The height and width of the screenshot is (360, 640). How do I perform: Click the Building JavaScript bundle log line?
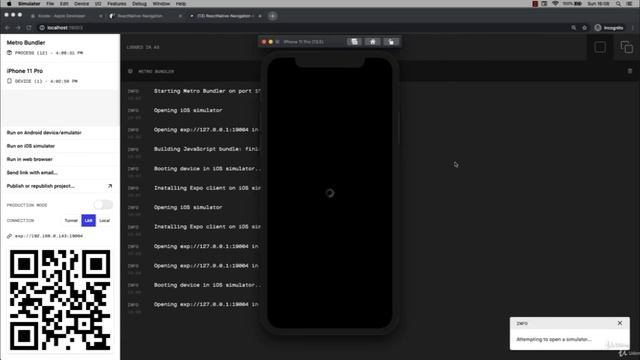pyautogui.click(x=206, y=149)
